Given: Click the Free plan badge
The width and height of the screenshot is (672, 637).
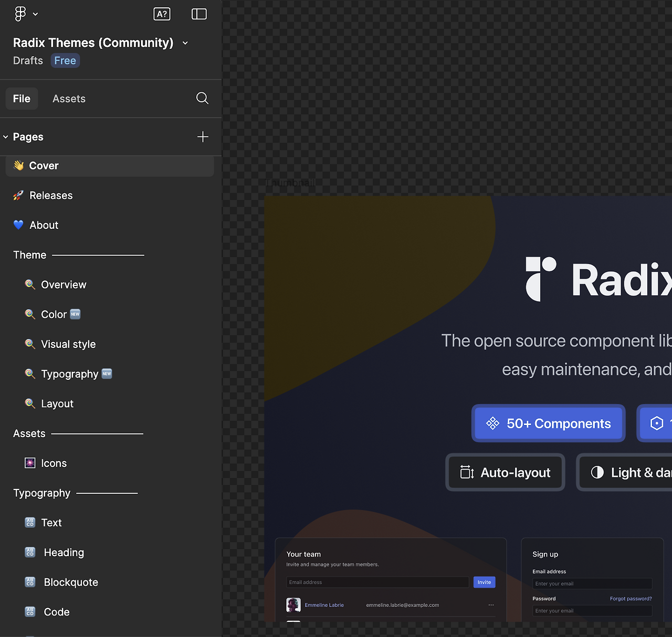Looking at the screenshot, I should [65, 60].
